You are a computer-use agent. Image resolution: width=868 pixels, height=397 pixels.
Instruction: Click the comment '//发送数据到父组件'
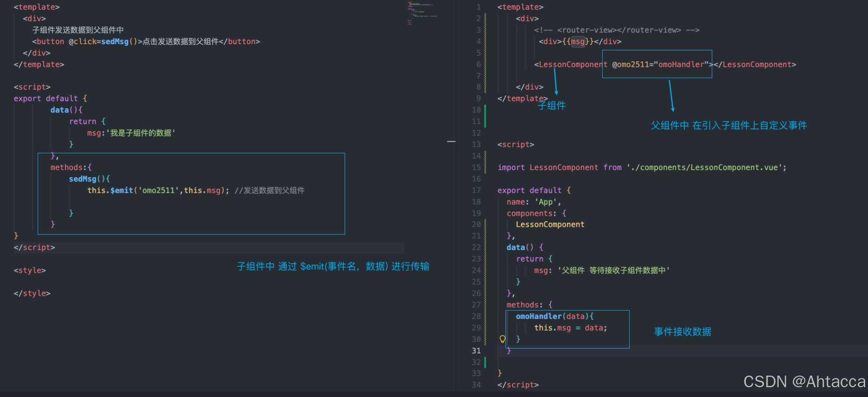[x=270, y=190]
